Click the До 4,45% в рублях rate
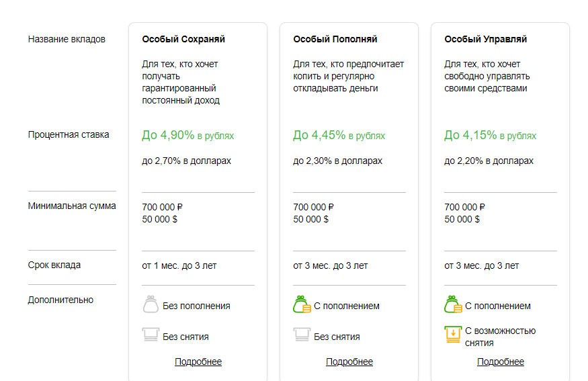This screenshot has width=588, height=381. (x=339, y=135)
